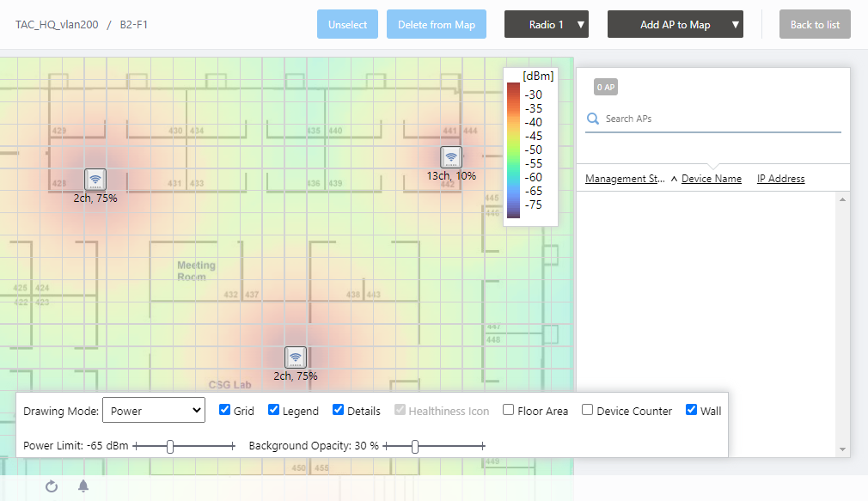Turn on the Device Counter checkbox
Image resolution: width=868 pixels, height=501 pixels.
click(588, 411)
